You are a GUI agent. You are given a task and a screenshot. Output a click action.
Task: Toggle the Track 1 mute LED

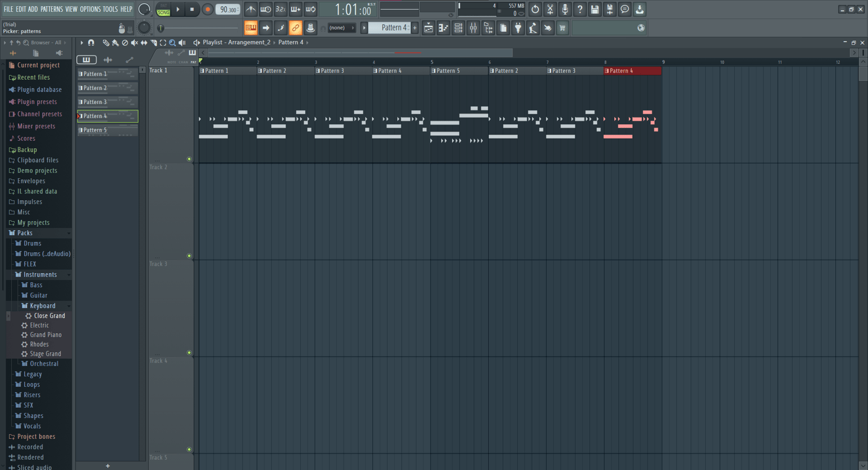(x=189, y=159)
